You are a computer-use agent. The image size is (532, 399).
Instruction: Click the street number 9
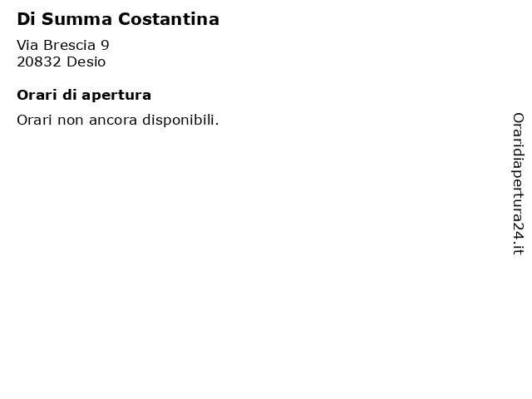point(105,45)
